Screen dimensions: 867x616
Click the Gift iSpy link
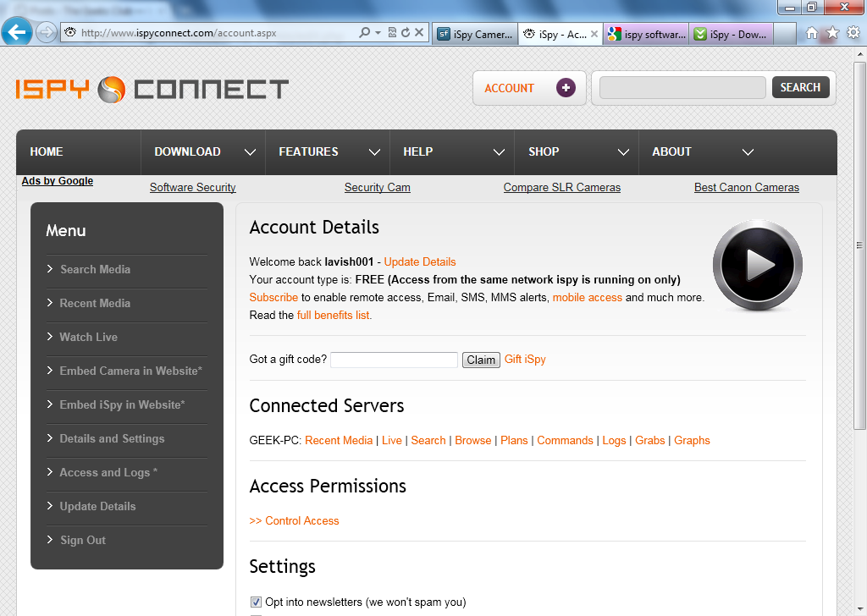click(x=525, y=360)
